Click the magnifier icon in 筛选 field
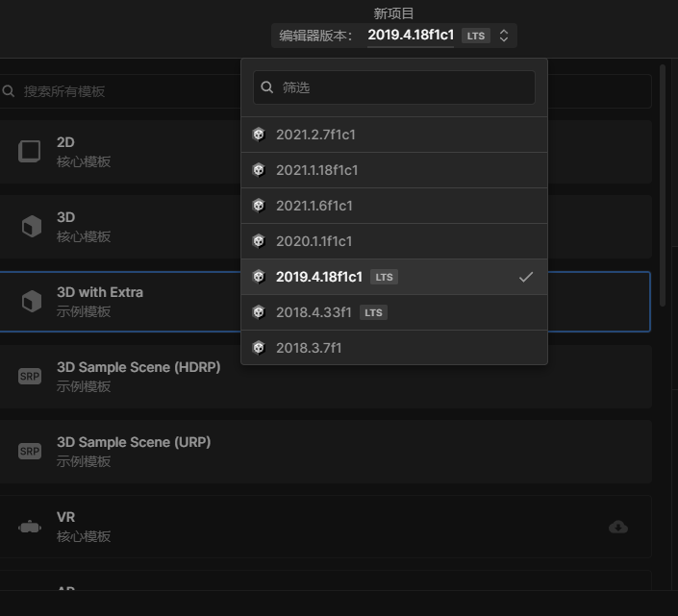Screen dimensions: 678x616 266,87
